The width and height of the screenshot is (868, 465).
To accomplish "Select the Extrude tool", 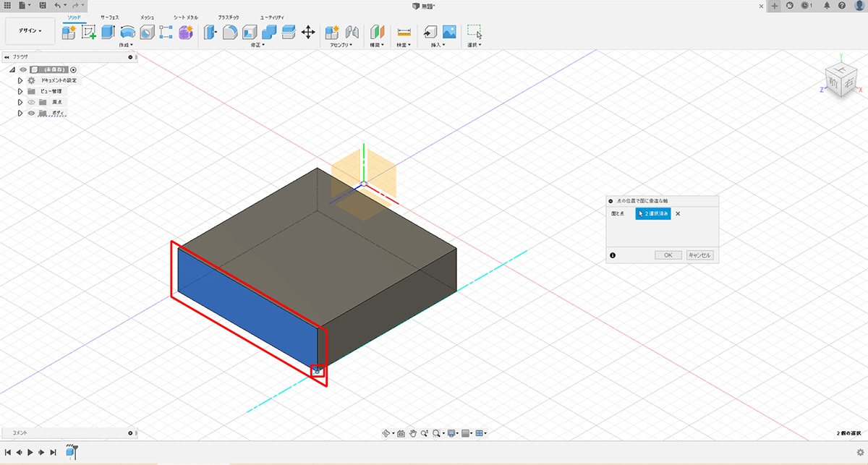I will click(x=109, y=32).
